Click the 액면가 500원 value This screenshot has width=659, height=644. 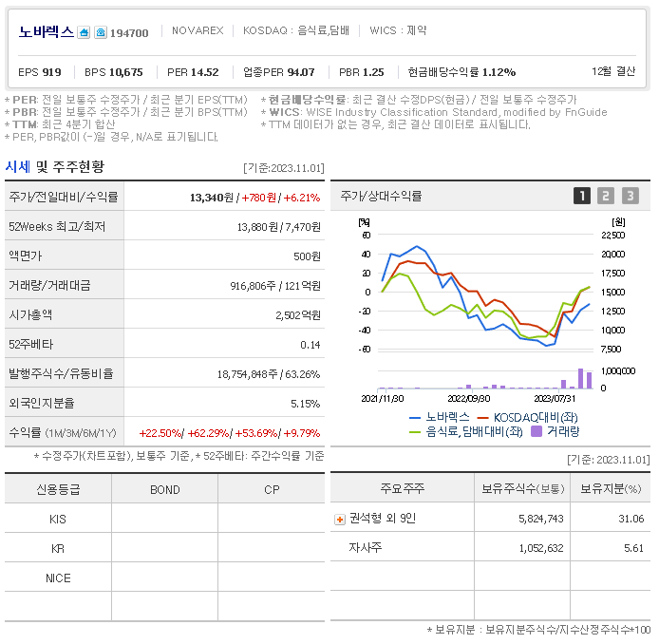pyautogui.click(x=308, y=256)
